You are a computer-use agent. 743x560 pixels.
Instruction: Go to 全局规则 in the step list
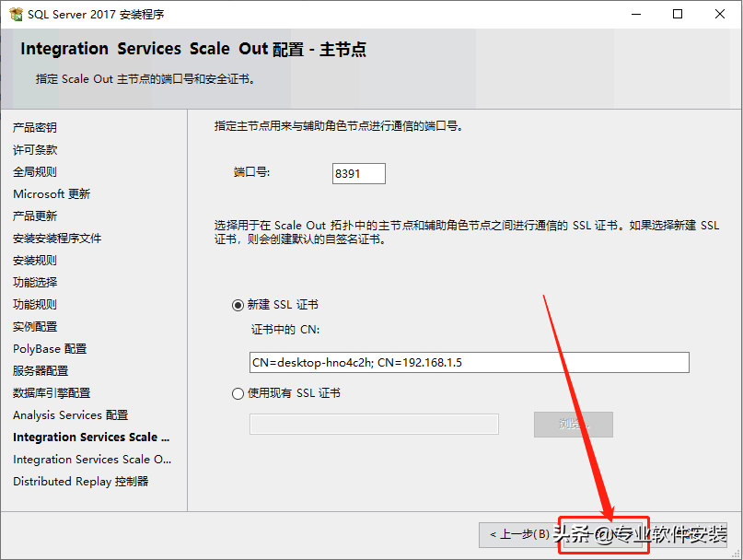coord(35,172)
